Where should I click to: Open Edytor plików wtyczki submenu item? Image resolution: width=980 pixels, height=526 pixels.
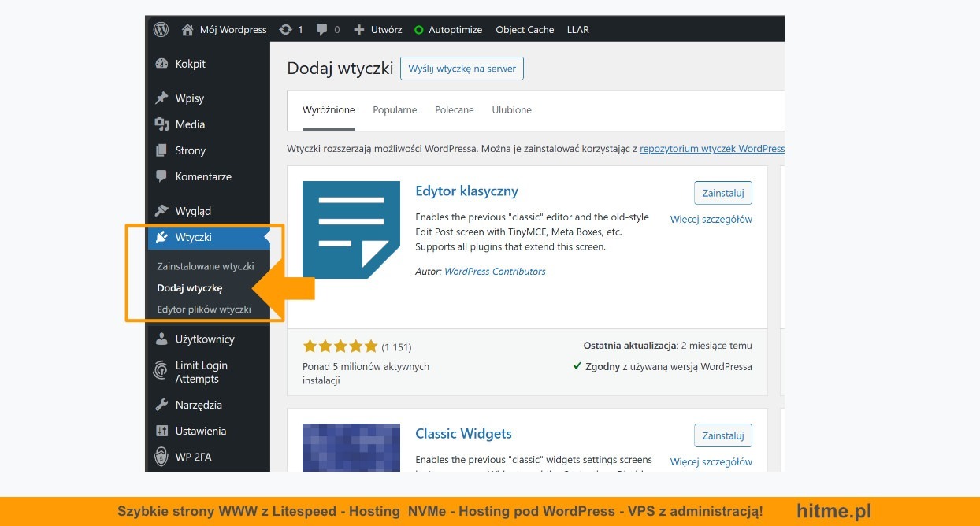[203, 309]
